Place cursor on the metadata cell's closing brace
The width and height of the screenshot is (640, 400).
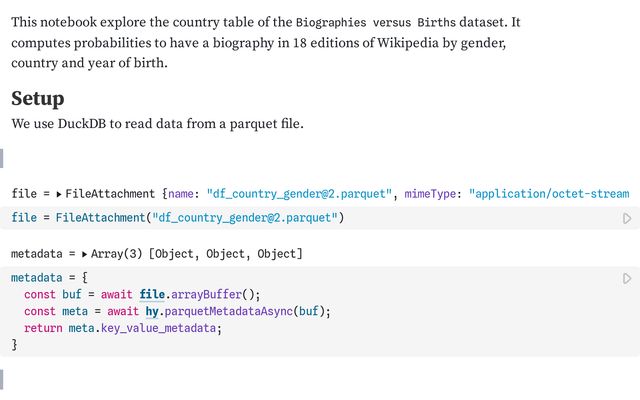click(x=14, y=345)
